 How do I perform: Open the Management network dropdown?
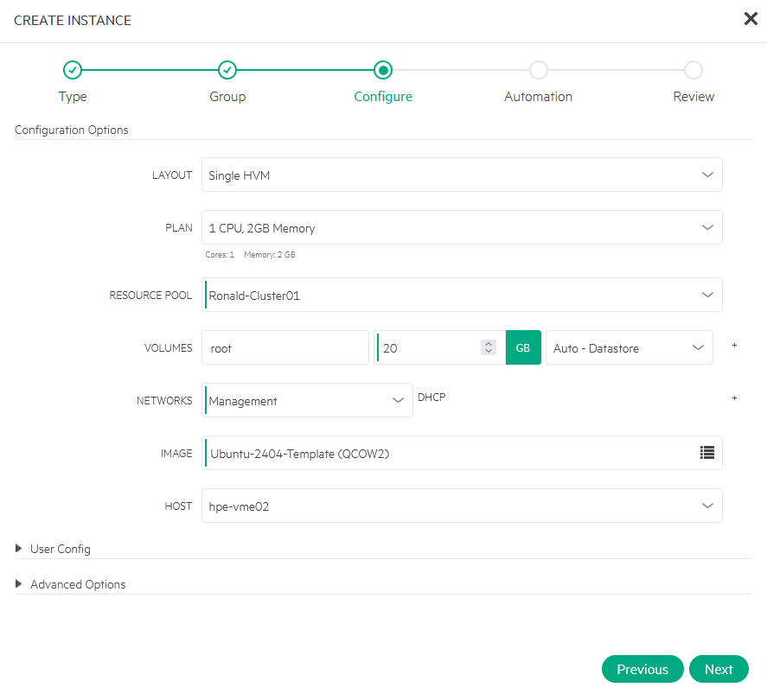(307, 400)
